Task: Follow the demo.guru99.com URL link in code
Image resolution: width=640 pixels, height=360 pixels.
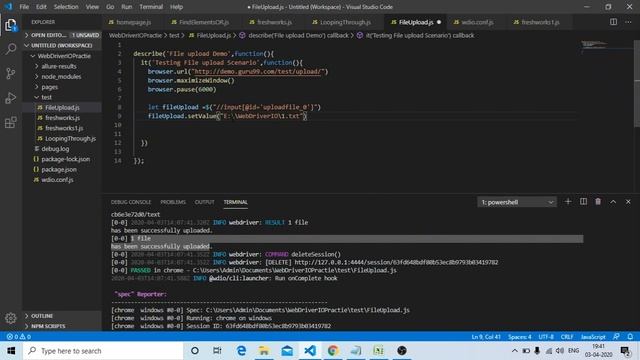Action: [x=258, y=72]
